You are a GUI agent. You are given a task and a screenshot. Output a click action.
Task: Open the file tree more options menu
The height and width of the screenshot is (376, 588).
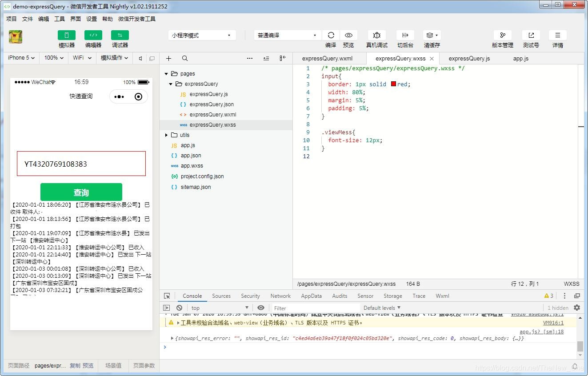250,58
